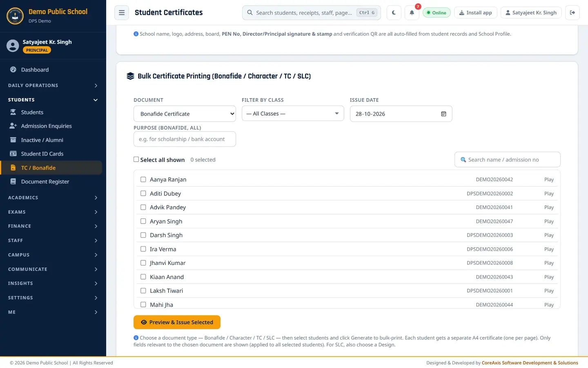
Task: Open Satyajeet Kr. Singh profile button
Action: 531,13
